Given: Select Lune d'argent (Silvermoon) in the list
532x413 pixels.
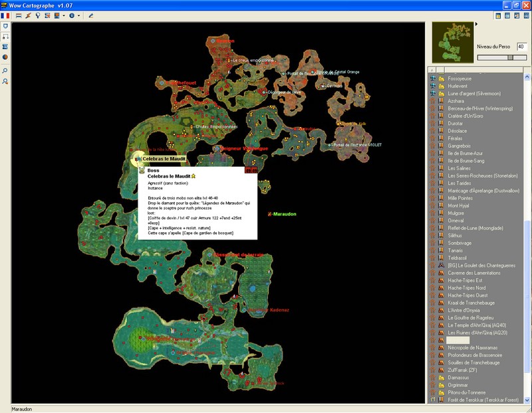Looking at the screenshot, I should [474, 93].
